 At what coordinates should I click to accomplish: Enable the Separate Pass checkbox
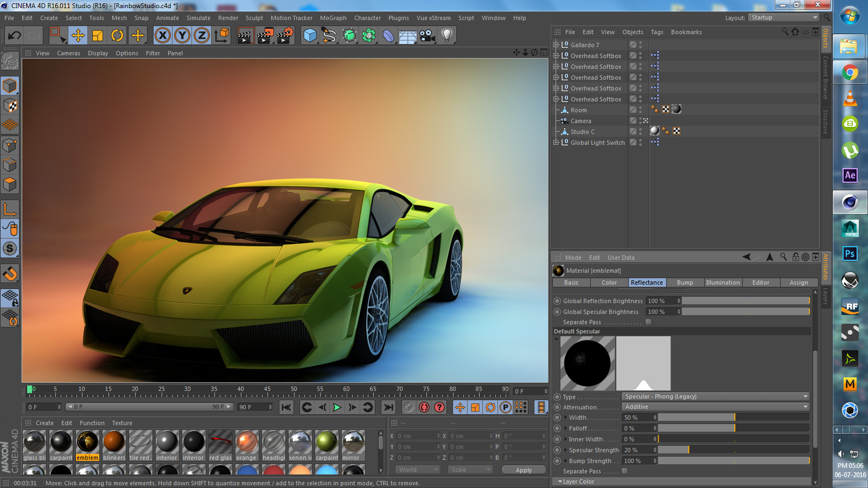coord(648,322)
